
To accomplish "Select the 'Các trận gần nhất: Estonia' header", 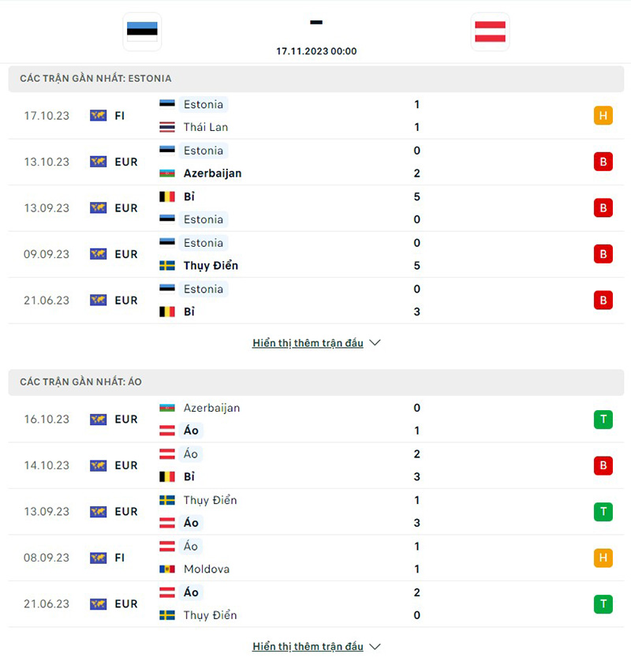I will point(95,79).
